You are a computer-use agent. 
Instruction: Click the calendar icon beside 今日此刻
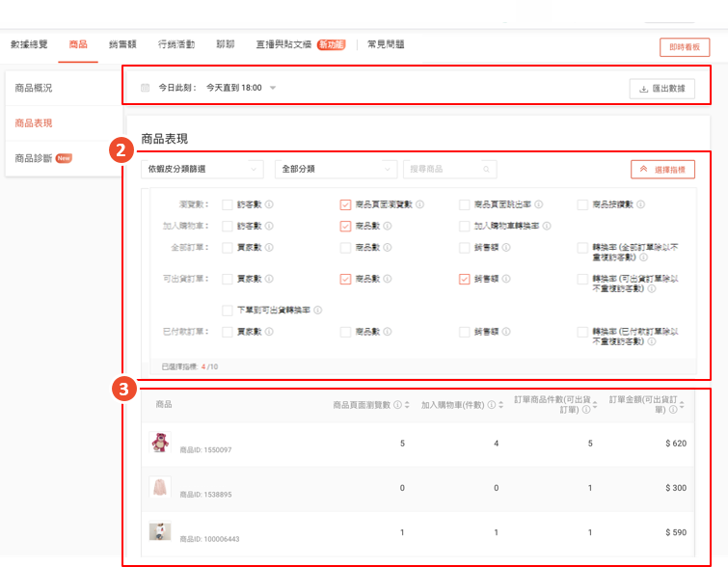(146, 88)
